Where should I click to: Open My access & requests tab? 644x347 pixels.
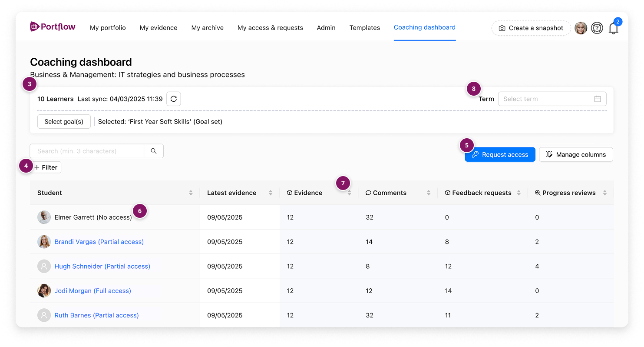point(270,28)
